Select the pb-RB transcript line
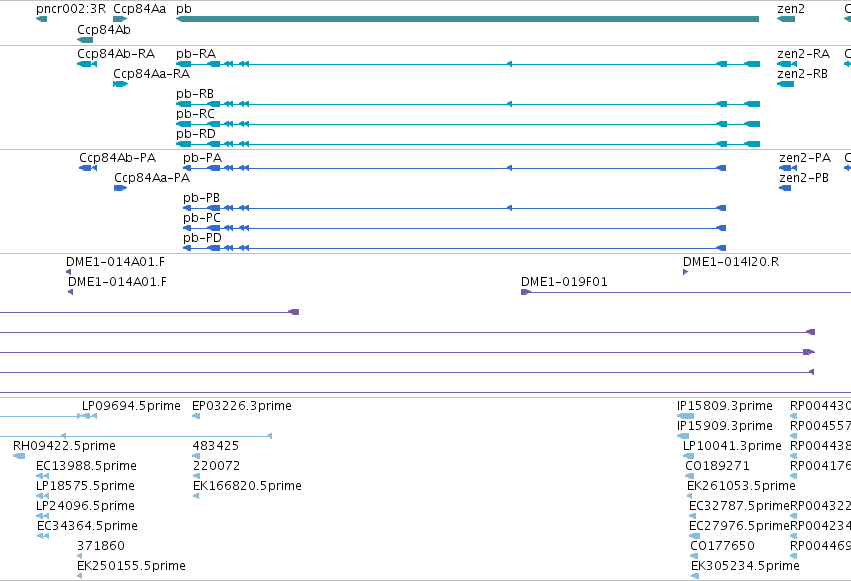Viewport: 851px width, 581px height. coord(468,104)
